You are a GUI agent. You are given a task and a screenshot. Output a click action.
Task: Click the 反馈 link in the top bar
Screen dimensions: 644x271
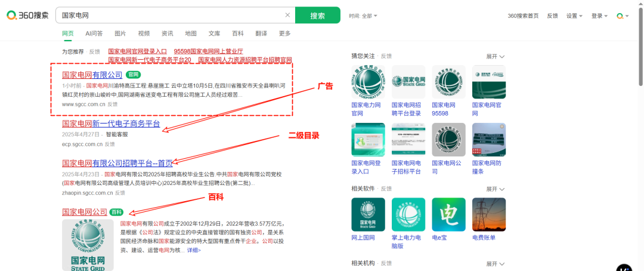(x=552, y=16)
